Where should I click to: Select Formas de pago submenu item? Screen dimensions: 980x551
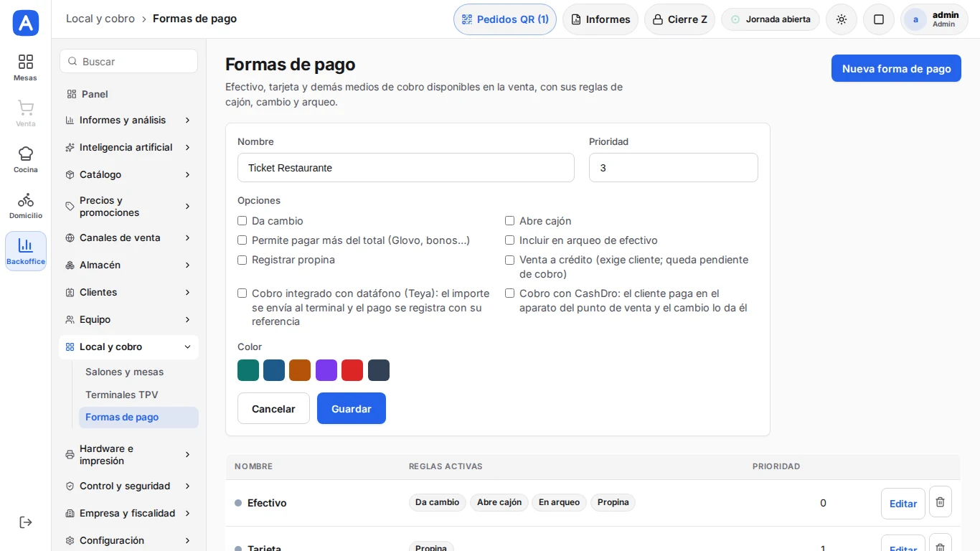click(138, 418)
